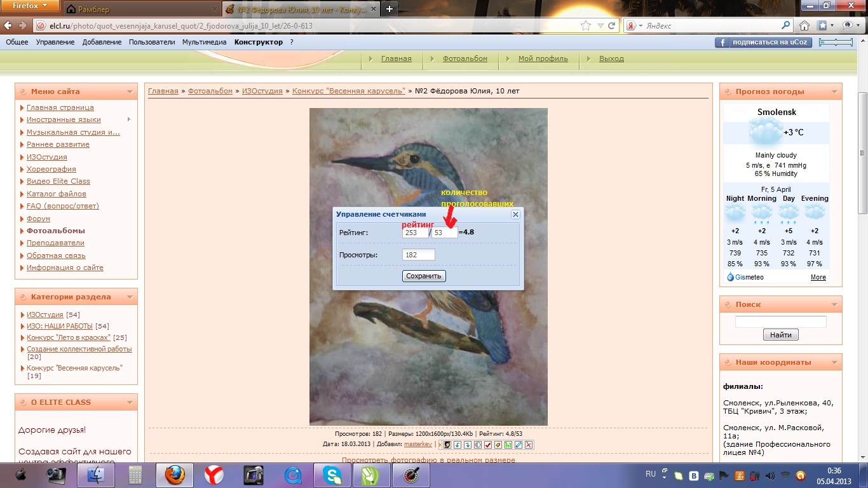Click the magnifier search icon in Yandex box

pyautogui.click(x=785, y=26)
